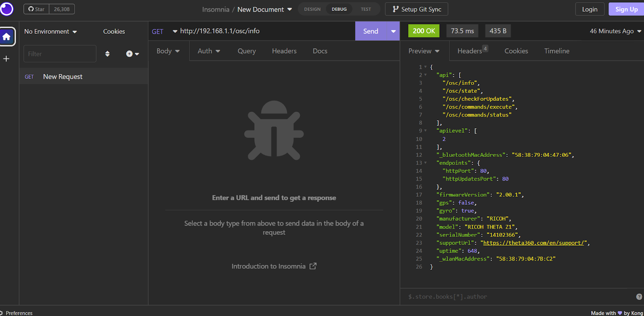This screenshot has height=316, width=644.
Task: Click the 26,308 star count
Action: click(62, 9)
